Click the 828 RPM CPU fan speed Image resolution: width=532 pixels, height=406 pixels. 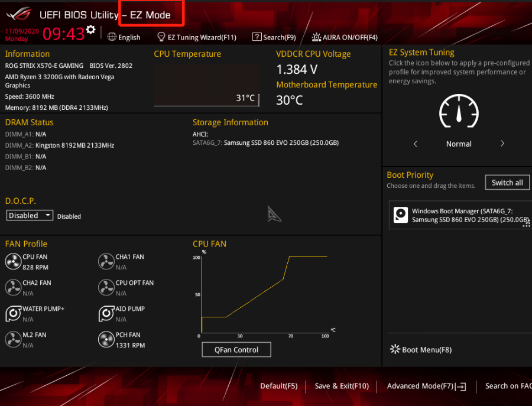35,267
